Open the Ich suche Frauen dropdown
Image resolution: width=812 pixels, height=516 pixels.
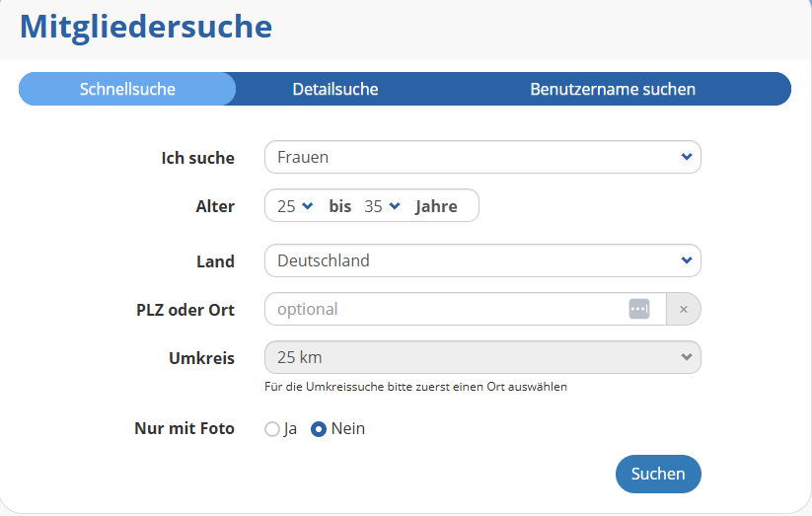(x=482, y=157)
